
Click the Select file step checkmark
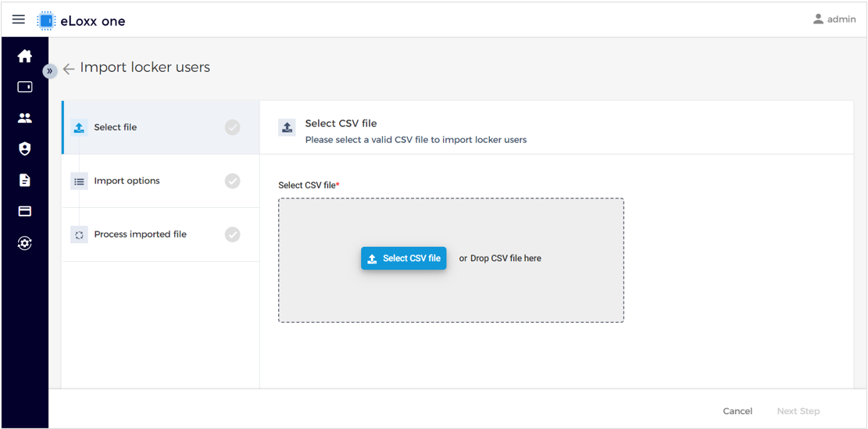pyautogui.click(x=233, y=127)
